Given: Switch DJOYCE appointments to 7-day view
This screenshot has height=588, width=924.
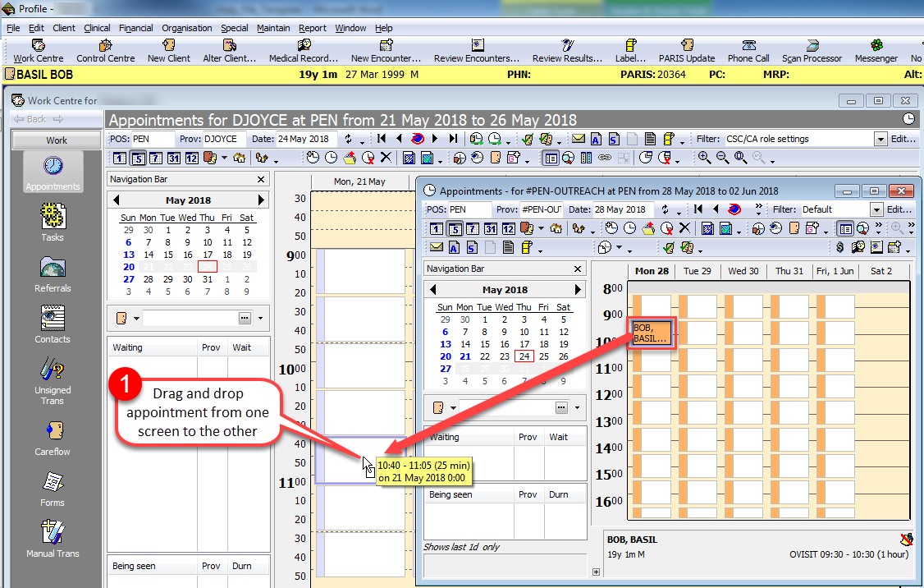Looking at the screenshot, I should (x=156, y=158).
